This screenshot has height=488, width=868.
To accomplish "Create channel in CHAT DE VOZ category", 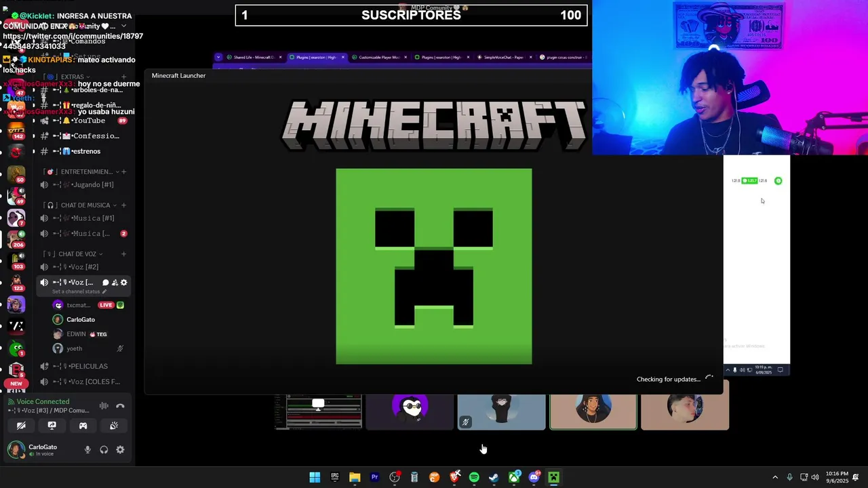I will coord(123,254).
